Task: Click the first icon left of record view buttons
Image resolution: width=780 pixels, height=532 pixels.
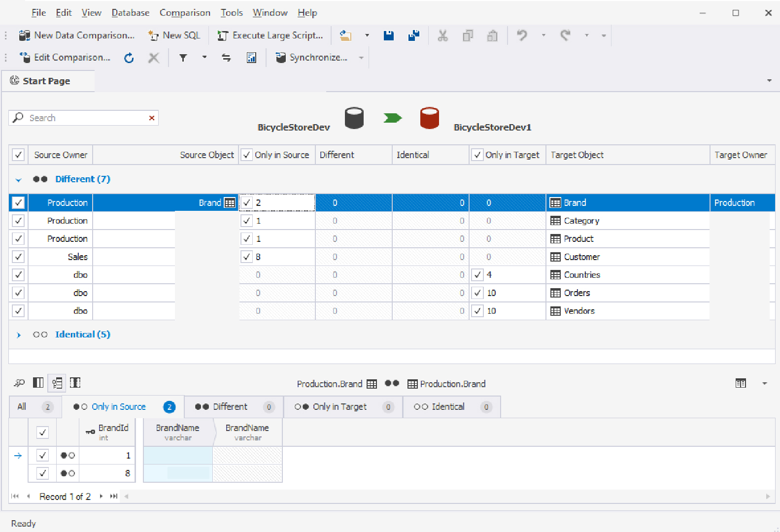Action: (x=19, y=383)
